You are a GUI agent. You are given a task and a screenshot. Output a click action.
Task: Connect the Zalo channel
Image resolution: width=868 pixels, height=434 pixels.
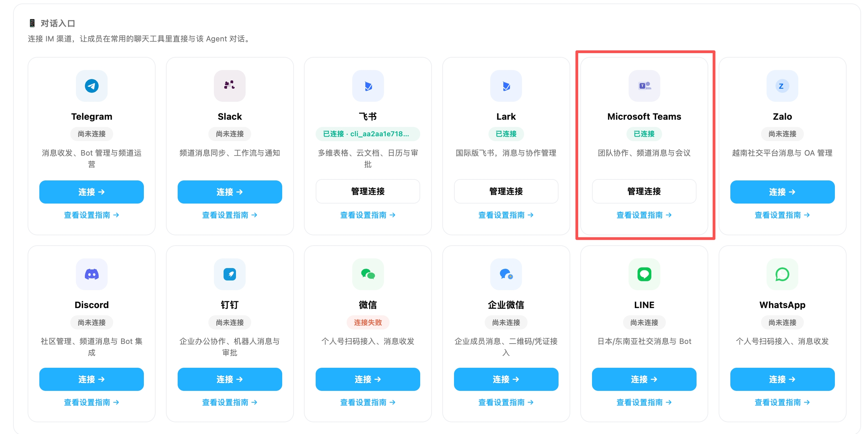pyautogui.click(x=782, y=192)
